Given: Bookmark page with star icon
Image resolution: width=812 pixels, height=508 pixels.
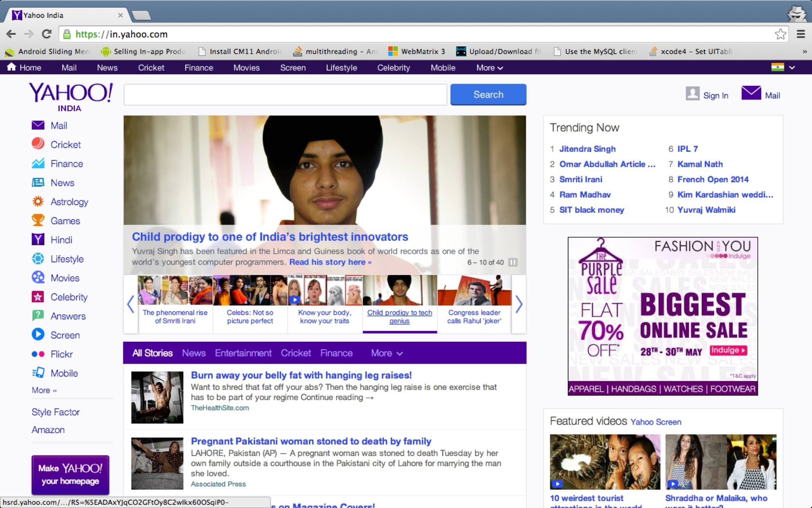Looking at the screenshot, I should click(780, 34).
